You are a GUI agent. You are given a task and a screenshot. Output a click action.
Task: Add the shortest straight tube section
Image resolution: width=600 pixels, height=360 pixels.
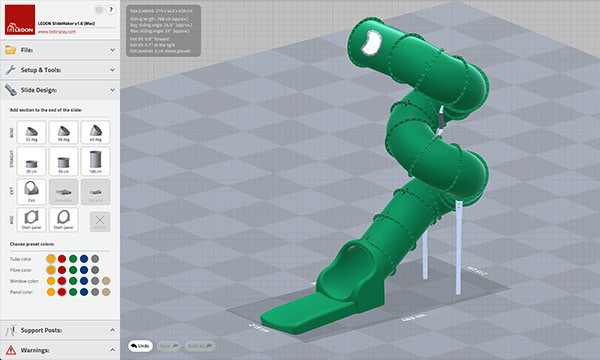click(31, 161)
